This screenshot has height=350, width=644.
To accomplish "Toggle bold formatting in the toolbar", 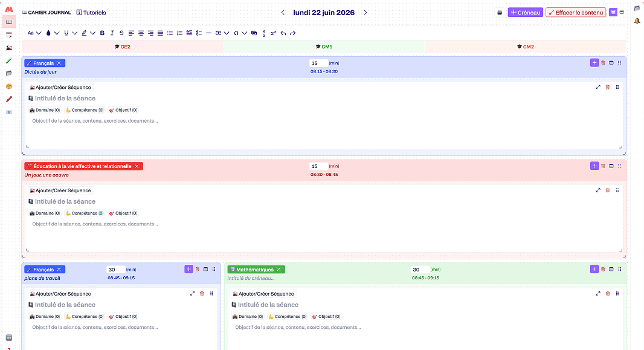I will coord(102,33).
